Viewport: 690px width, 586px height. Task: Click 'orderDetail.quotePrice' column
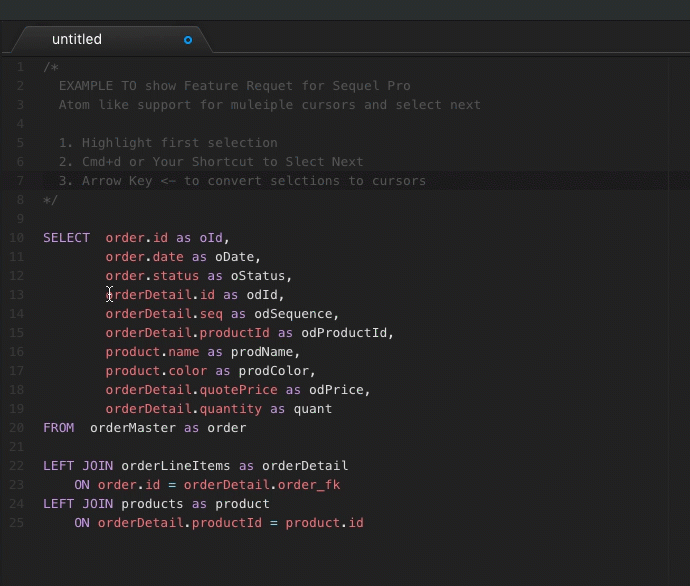coord(191,390)
